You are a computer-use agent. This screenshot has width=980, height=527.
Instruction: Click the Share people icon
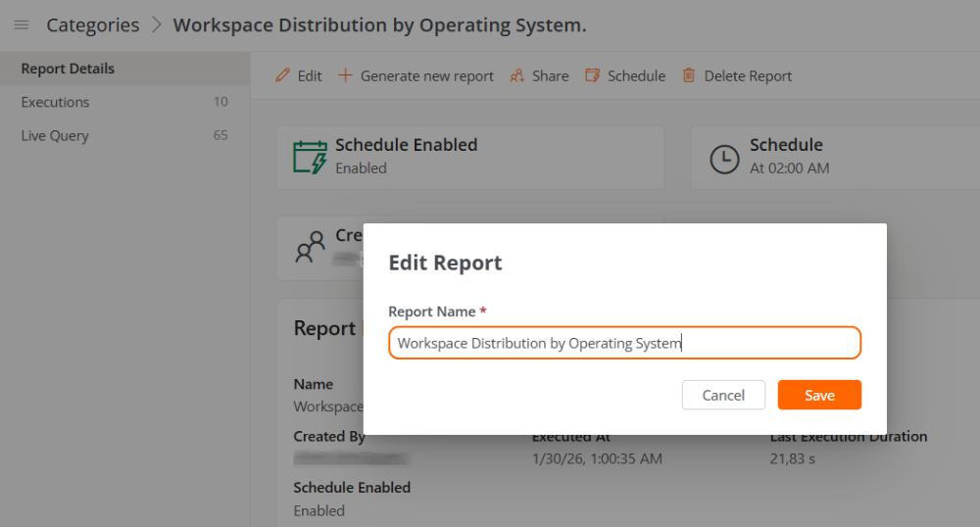517,75
